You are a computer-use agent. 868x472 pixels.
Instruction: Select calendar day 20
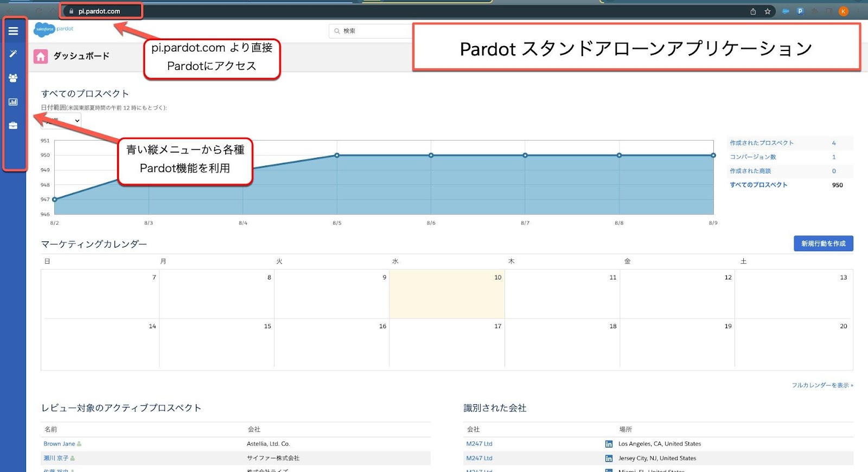point(794,343)
